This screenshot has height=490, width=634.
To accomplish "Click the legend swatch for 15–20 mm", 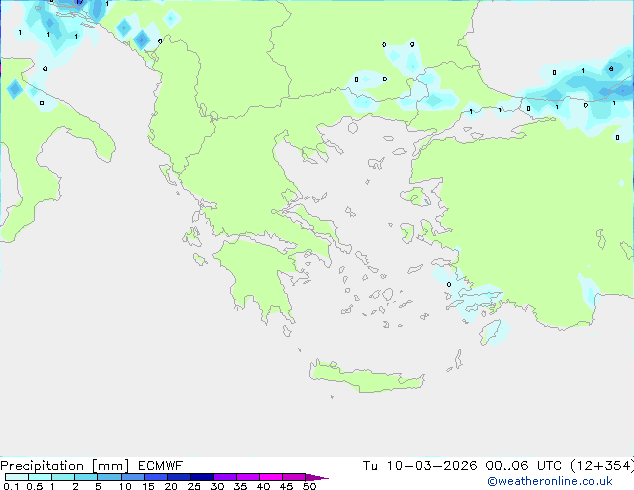I will click(x=155, y=477).
